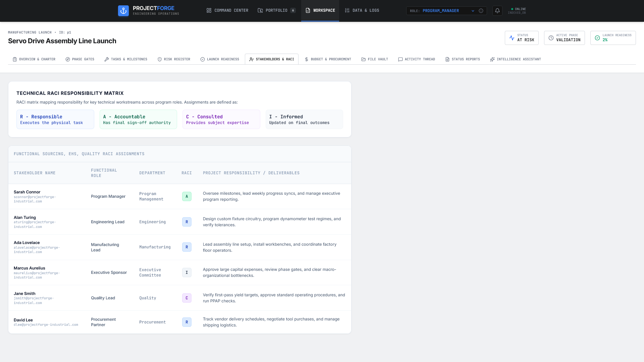Click the role info circle icon

tap(481, 11)
